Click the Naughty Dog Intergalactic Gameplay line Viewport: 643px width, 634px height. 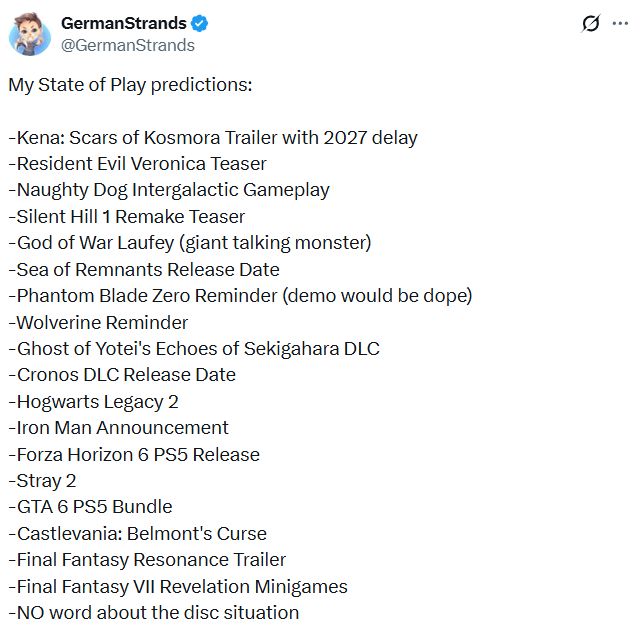pyautogui.click(x=169, y=190)
